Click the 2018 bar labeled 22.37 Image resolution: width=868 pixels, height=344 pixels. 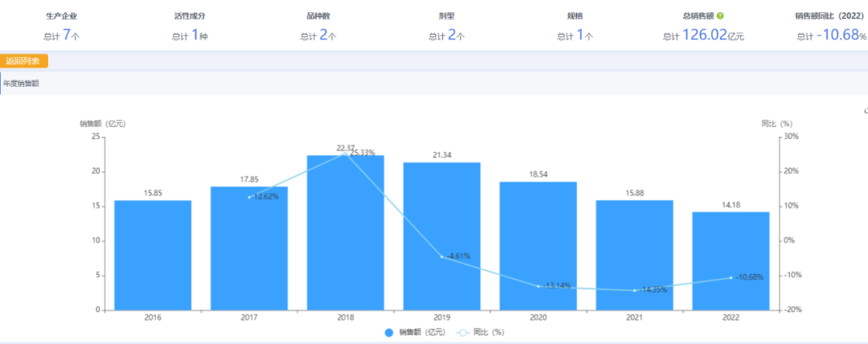pos(346,233)
